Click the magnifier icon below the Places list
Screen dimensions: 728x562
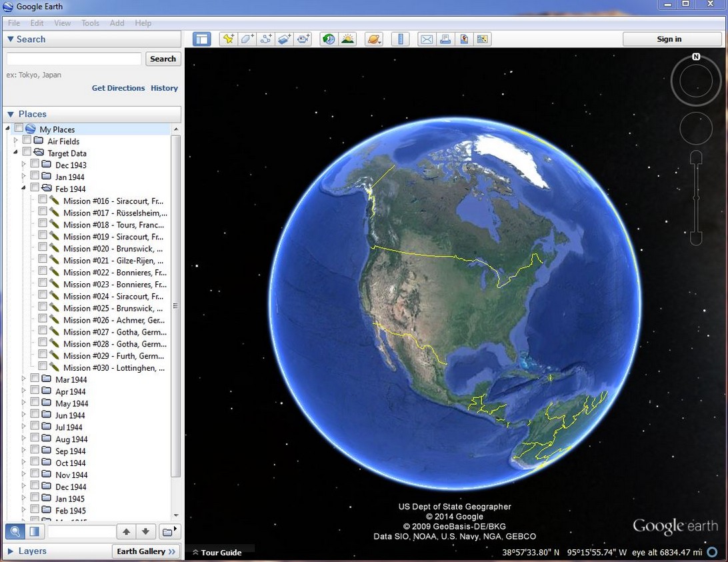click(x=15, y=531)
